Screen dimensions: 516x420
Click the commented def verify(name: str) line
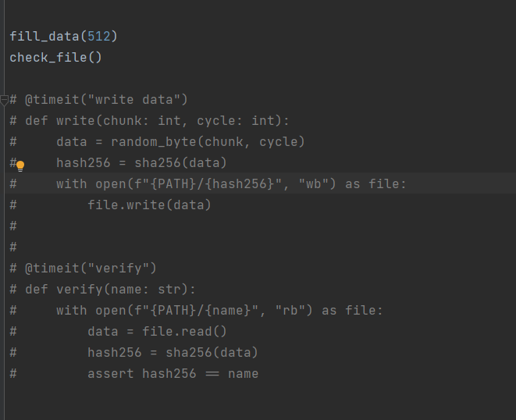coord(103,290)
